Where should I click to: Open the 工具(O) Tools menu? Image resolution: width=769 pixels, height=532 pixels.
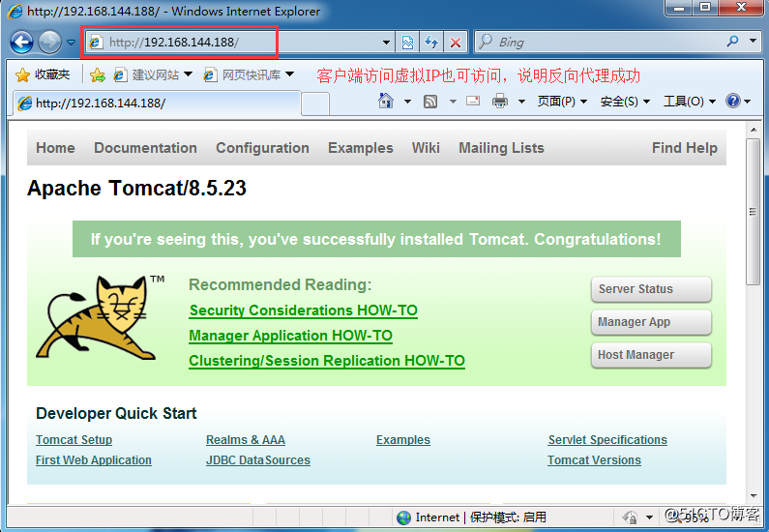689,102
